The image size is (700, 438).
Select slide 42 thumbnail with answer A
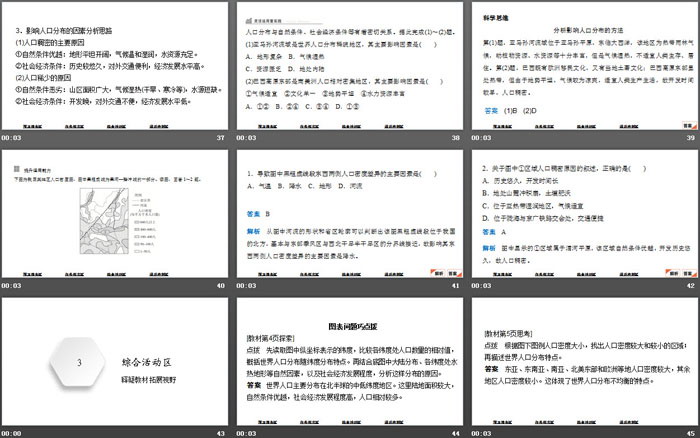tap(585, 213)
